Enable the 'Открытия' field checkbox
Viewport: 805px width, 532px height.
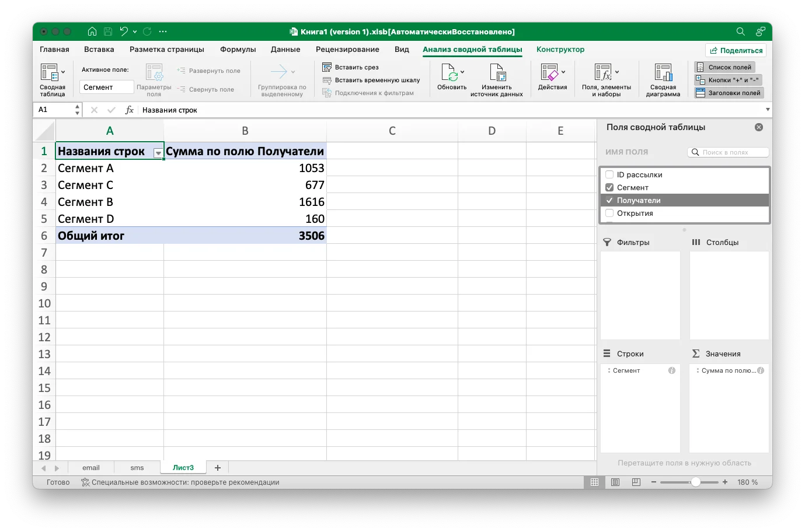pyautogui.click(x=609, y=213)
